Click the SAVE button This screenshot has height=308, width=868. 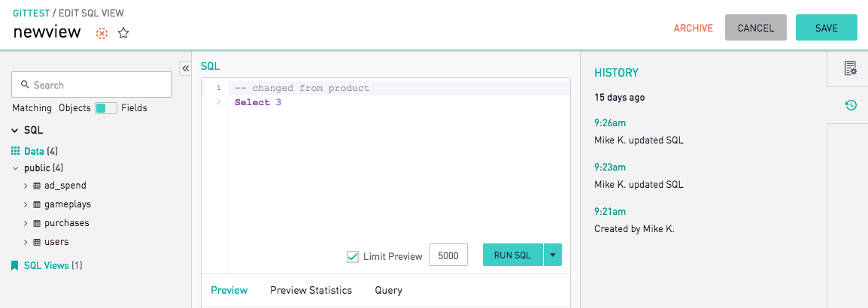tap(827, 28)
